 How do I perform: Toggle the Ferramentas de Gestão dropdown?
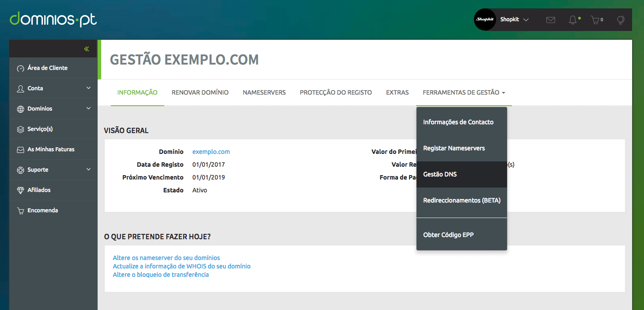tap(464, 92)
